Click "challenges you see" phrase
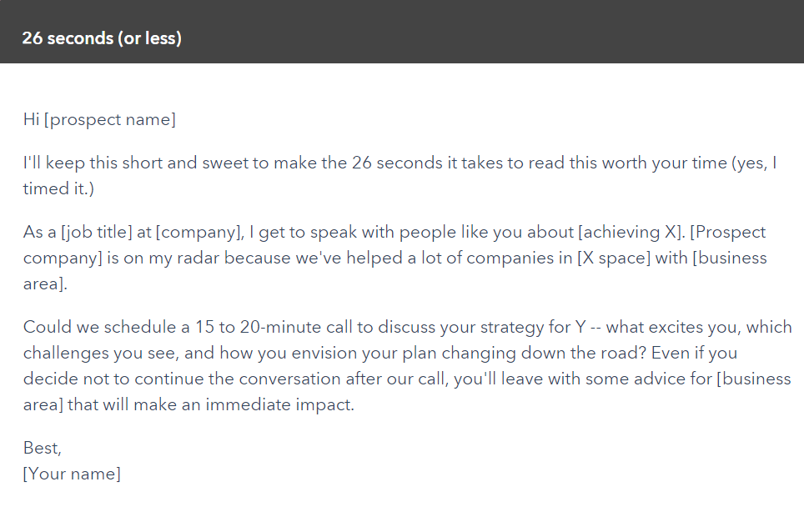 click(x=99, y=353)
